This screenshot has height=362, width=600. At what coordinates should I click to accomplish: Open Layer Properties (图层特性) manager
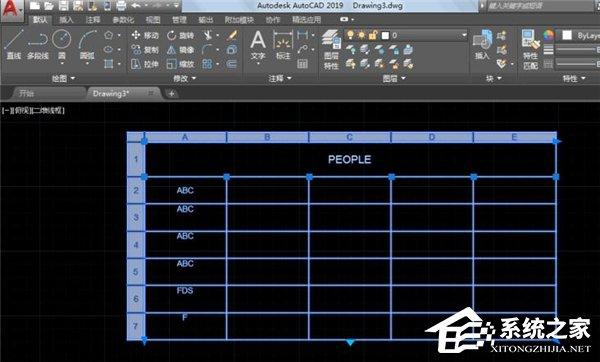click(x=331, y=50)
